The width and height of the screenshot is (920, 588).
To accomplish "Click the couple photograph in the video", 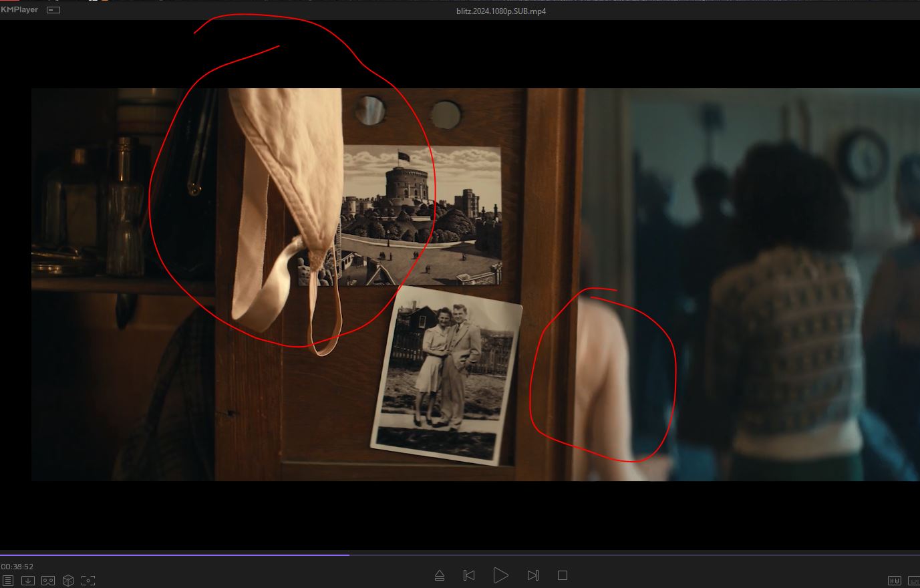I will (x=446, y=374).
